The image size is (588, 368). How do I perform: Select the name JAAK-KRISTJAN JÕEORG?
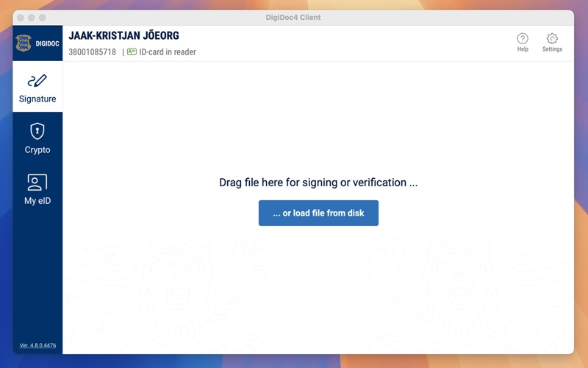click(x=123, y=35)
